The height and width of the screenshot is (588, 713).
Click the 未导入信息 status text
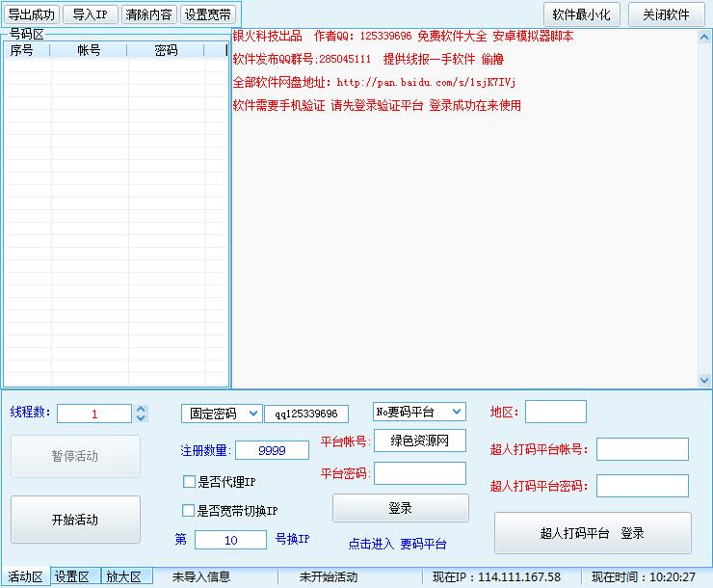pyautogui.click(x=201, y=577)
